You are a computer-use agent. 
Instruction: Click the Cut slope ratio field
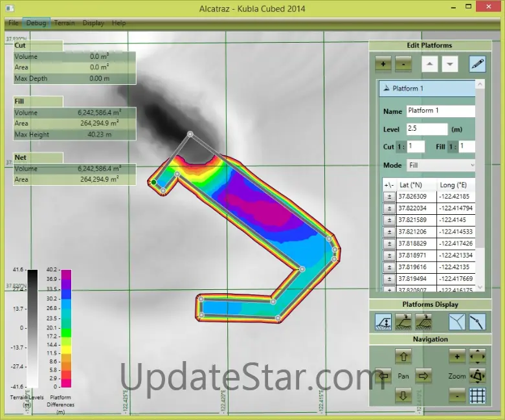[416, 146]
